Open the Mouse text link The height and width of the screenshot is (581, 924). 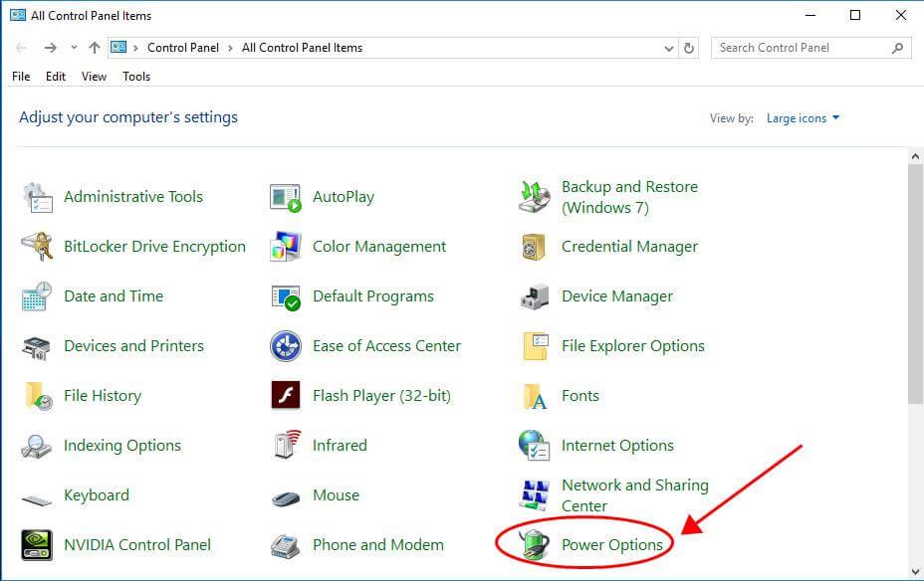[x=336, y=495]
